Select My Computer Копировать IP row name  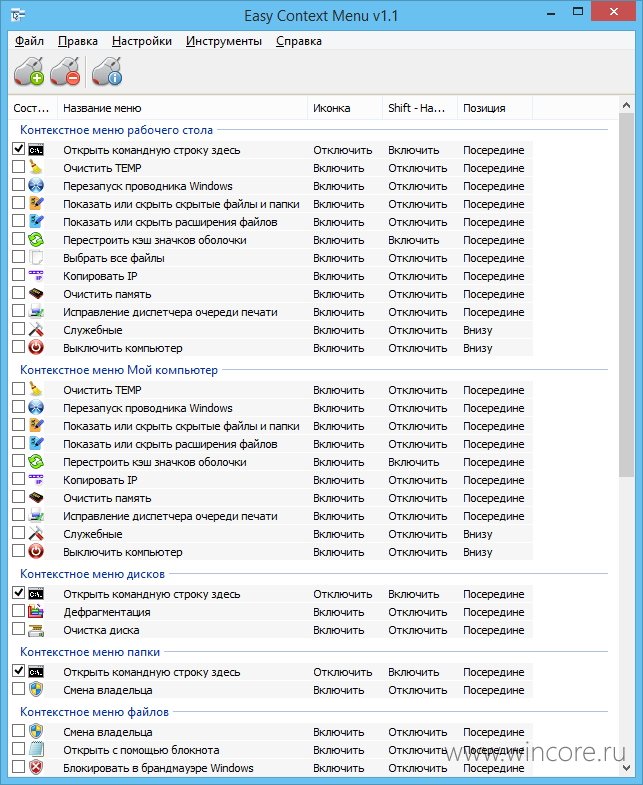click(x=100, y=480)
